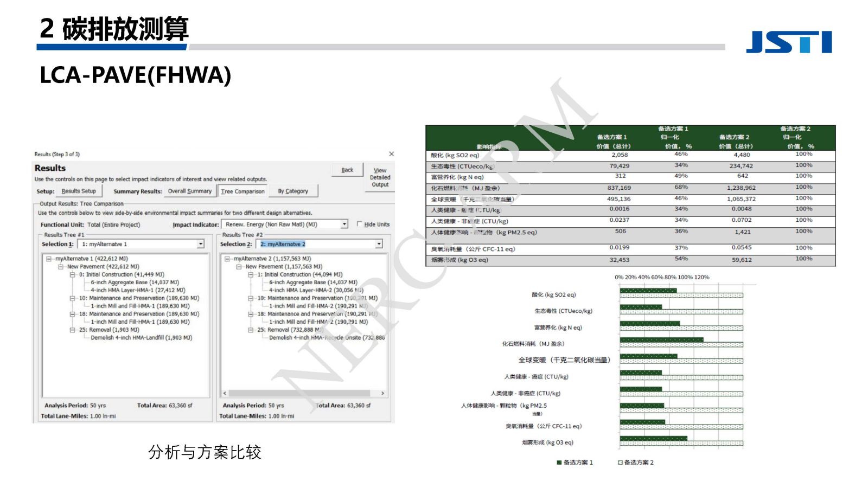Click the 49% normalized value cell

click(x=681, y=176)
